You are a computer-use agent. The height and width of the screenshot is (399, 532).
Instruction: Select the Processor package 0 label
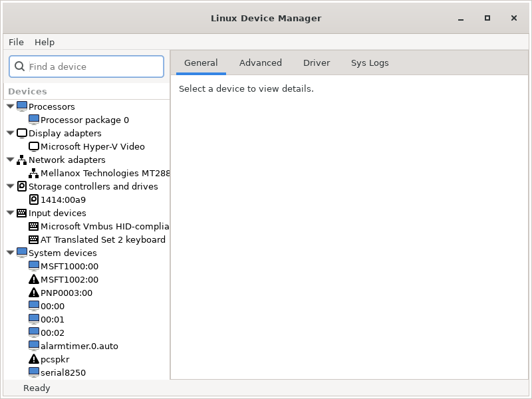(x=85, y=120)
